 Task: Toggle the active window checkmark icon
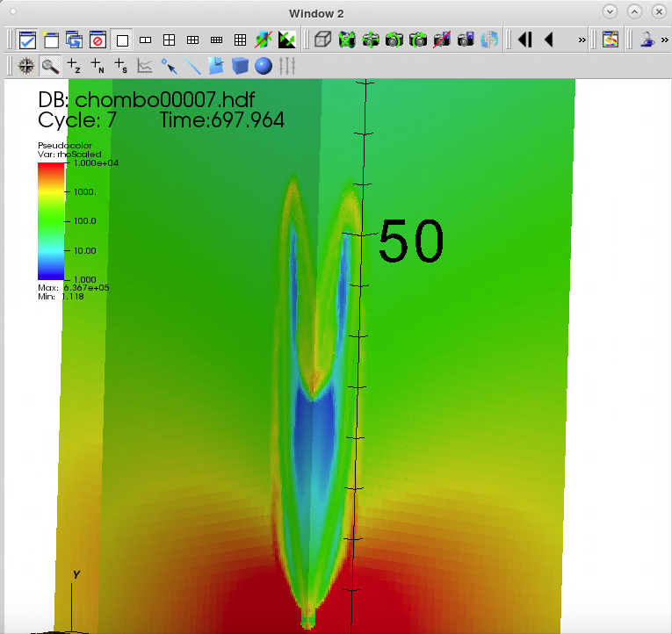point(27,40)
